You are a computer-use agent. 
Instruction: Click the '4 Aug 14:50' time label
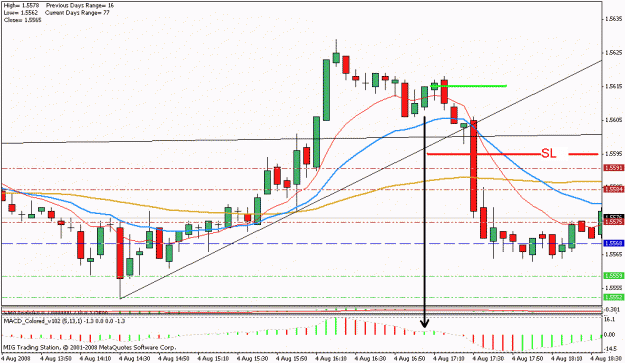(x=173, y=359)
